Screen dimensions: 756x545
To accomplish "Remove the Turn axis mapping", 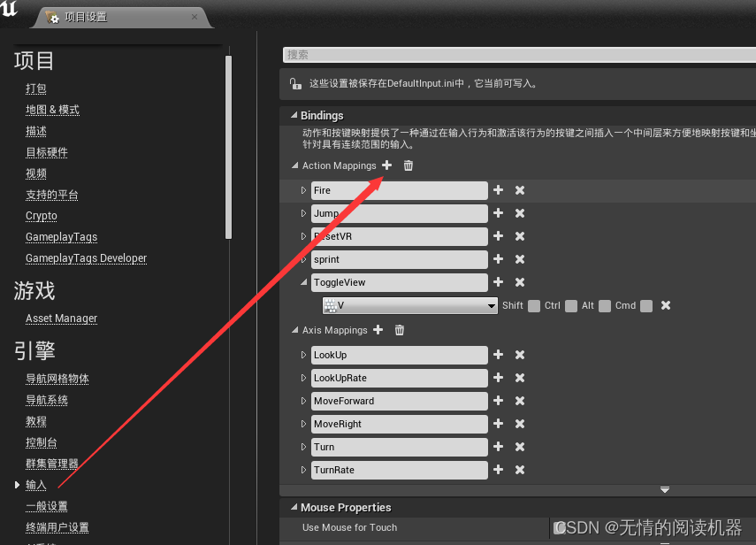I will coord(519,447).
